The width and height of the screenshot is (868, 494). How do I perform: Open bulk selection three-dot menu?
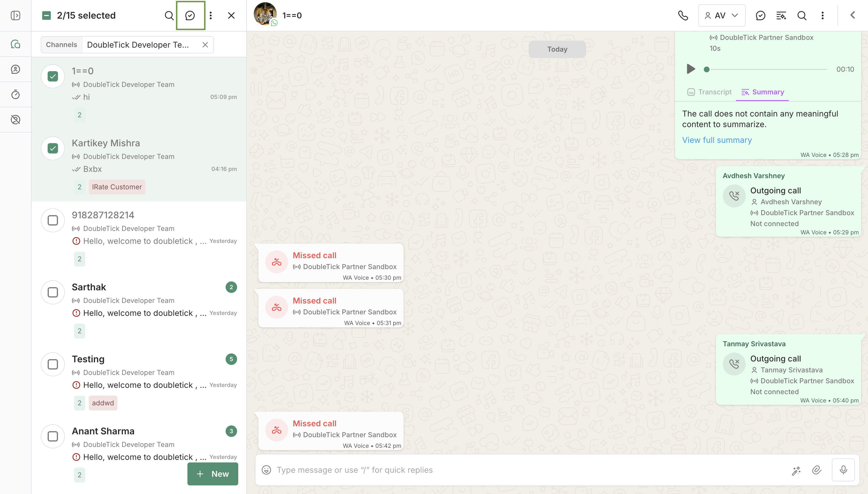point(211,15)
